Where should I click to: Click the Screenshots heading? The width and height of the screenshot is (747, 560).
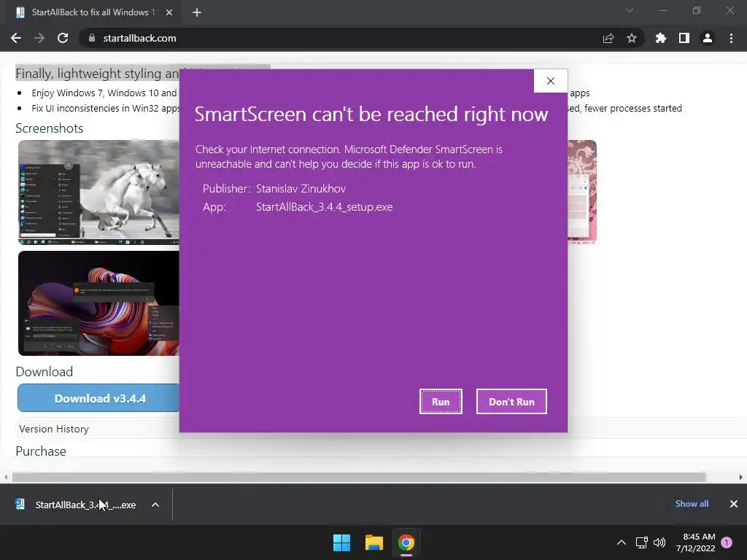tap(49, 128)
